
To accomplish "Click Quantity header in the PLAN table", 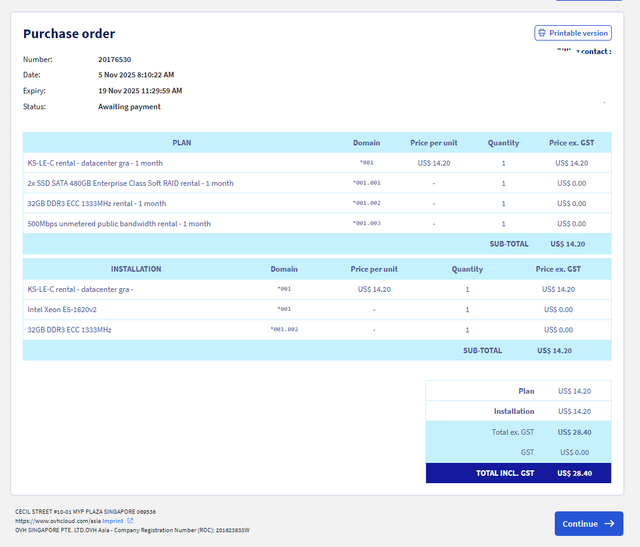I will click(x=503, y=143).
